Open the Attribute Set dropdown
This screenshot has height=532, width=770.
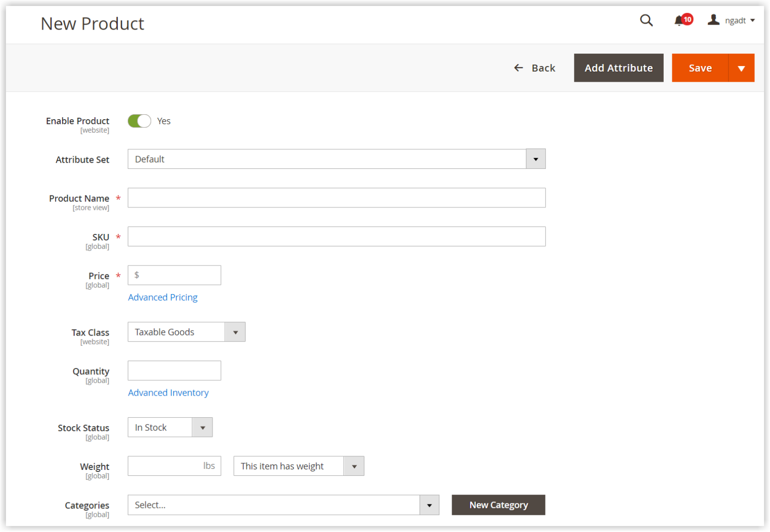click(536, 159)
